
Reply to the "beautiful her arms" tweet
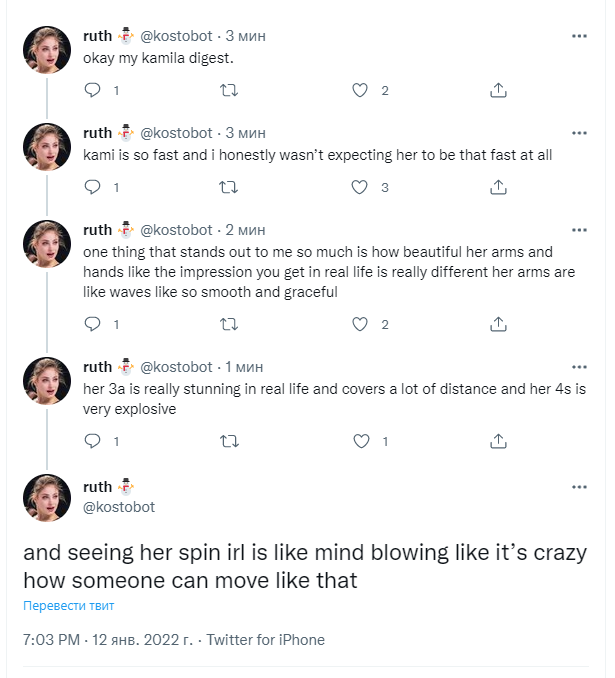click(x=93, y=324)
